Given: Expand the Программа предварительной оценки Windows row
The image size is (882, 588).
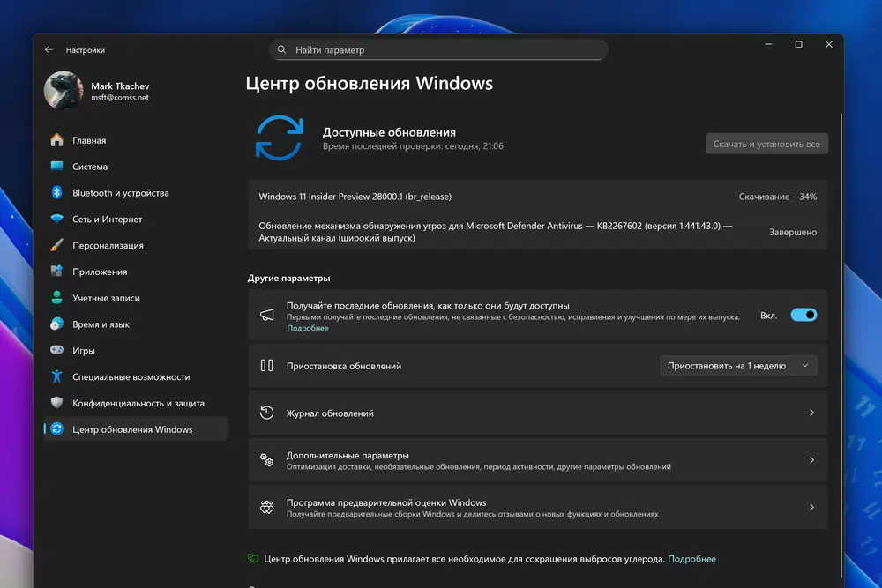Looking at the screenshot, I should [x=811, y=507].
